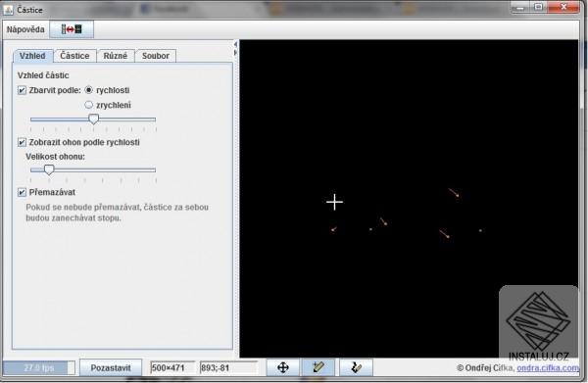Click the Java icon in the title bar
588x383 pixels.
click(8, 10)
